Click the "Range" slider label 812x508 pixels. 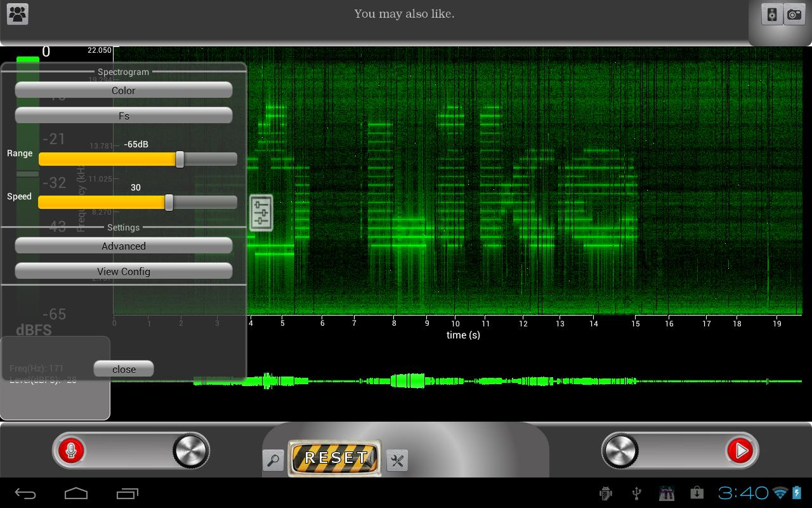(20, 153)
